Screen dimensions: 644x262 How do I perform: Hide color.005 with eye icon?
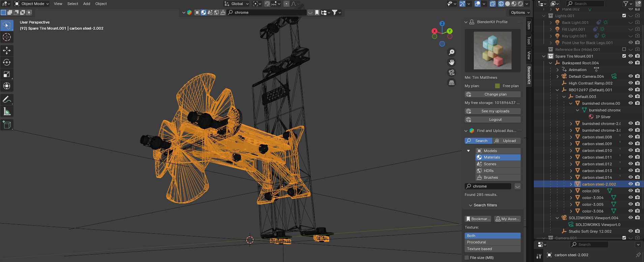631,191
